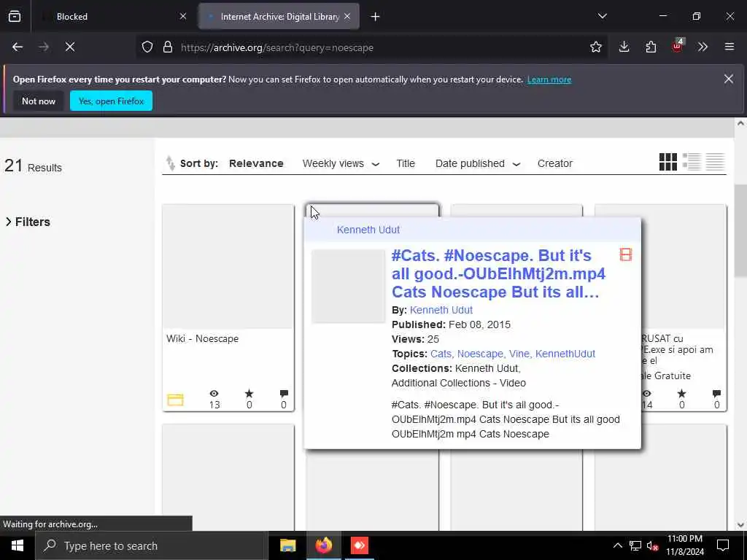The image size is (747, 560).
Task: Close the Internet Archive tab
Action: [x=347, y=17]
